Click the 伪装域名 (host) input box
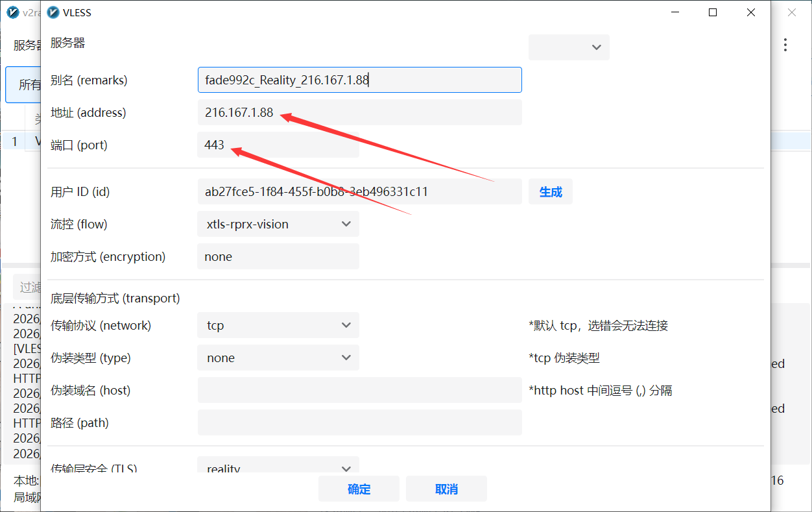The image size is (812, 512). [359, 390]
